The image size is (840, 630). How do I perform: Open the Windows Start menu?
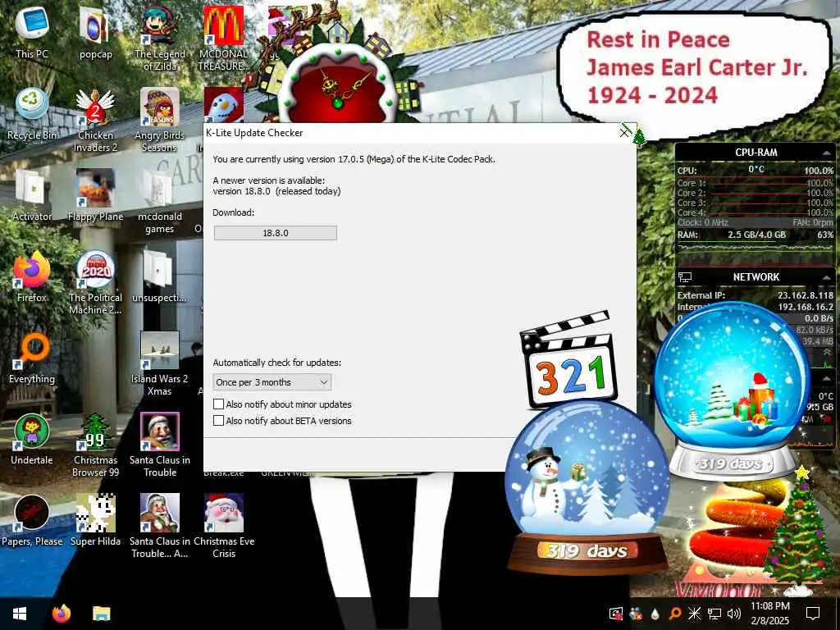(x=20, y=614)
